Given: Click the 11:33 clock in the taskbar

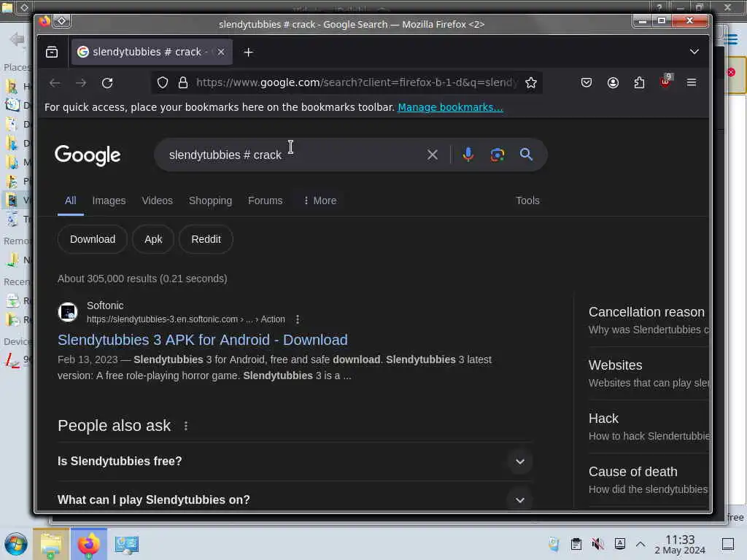Looking at the screenshot, I should click(680, 544).
